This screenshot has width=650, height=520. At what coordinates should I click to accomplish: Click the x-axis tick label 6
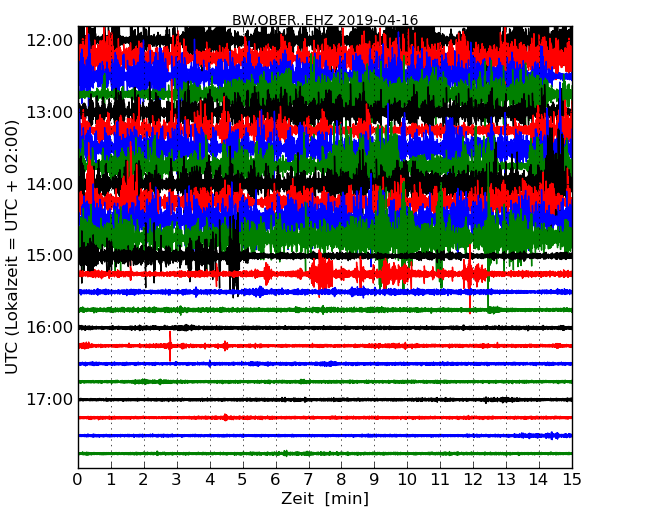[x=276, y=480]
